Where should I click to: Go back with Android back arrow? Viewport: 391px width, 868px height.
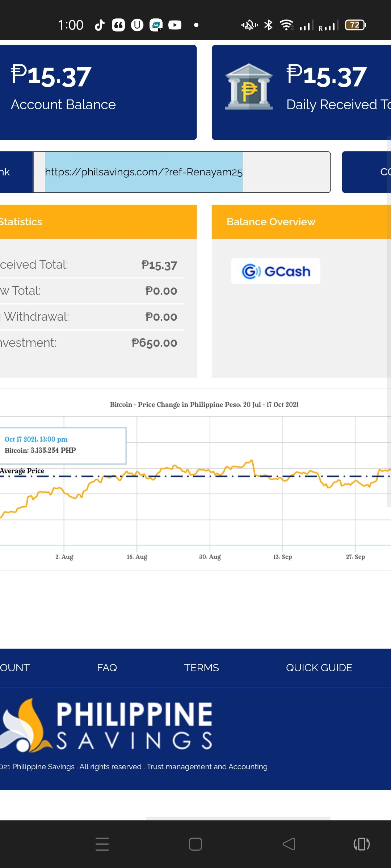[289, 844]
